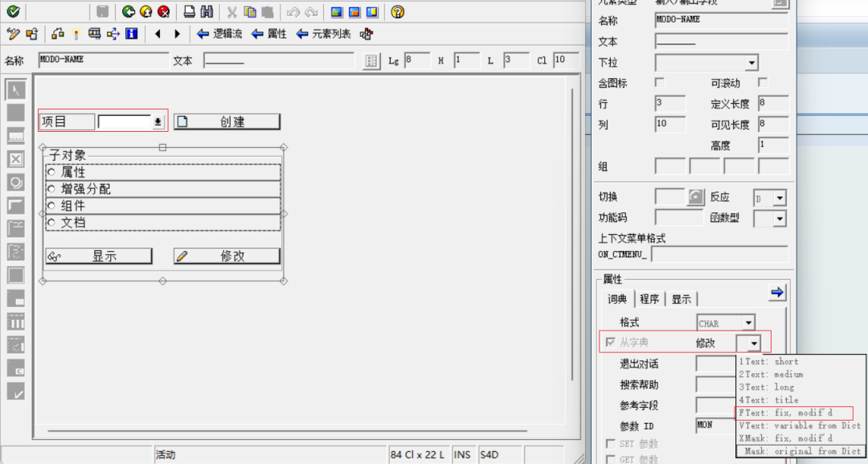
Task: Select the input/output field tool in palette
Action: click(15, 136)
